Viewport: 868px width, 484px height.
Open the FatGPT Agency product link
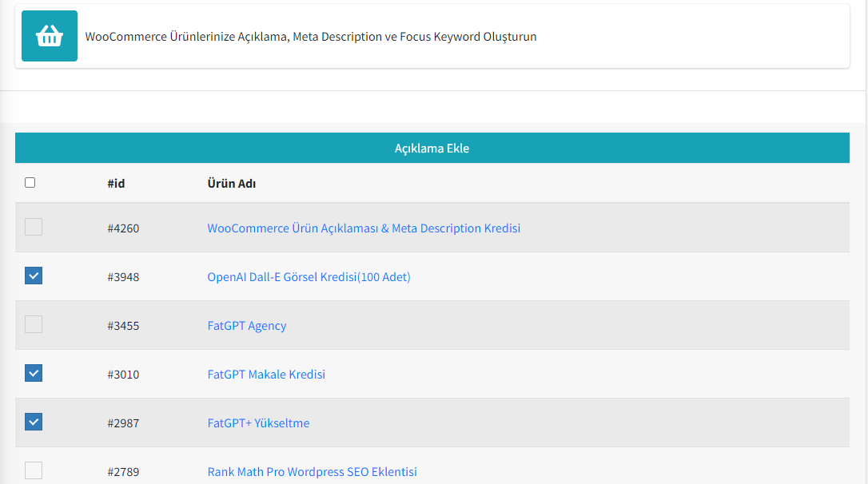247,325
